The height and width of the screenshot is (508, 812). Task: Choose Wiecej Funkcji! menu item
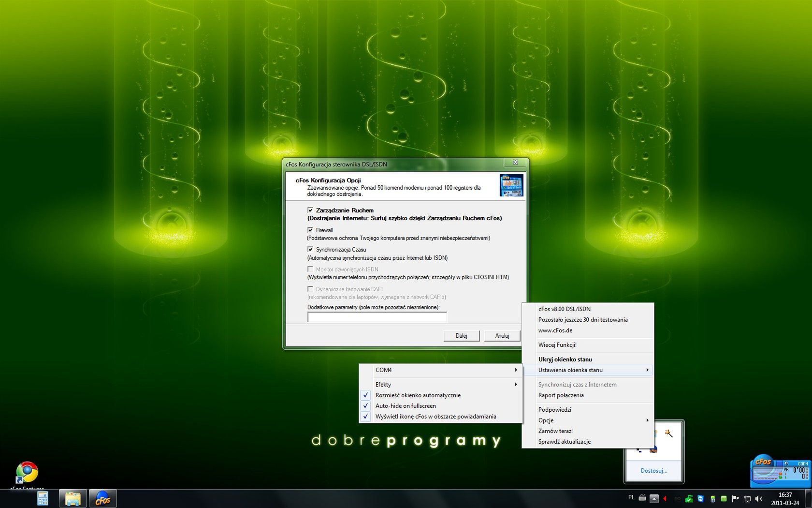[588, 345]
